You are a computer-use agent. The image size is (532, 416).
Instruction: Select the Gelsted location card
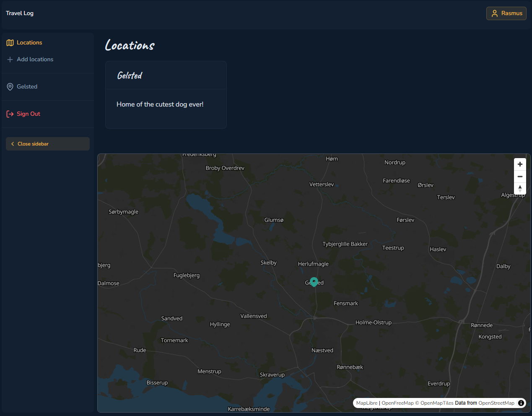(166, 94)
